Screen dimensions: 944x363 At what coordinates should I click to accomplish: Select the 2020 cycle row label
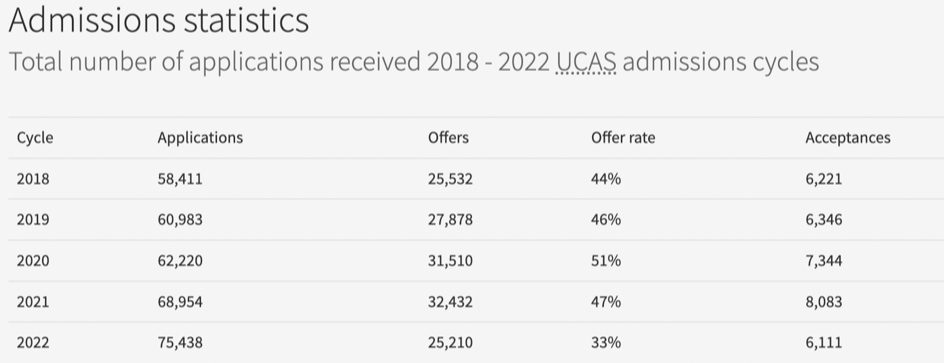33,261
